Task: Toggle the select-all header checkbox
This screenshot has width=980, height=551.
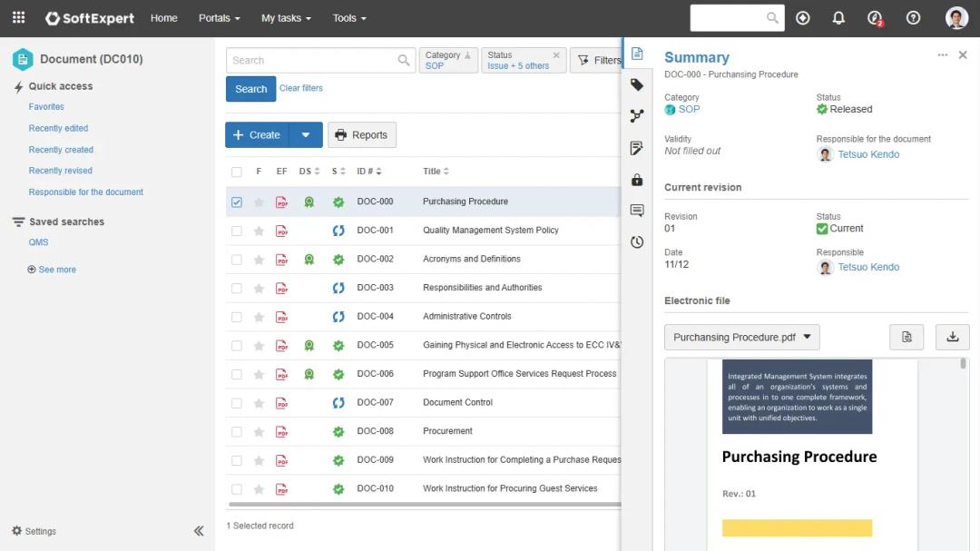Action: [x=237, y=172]
